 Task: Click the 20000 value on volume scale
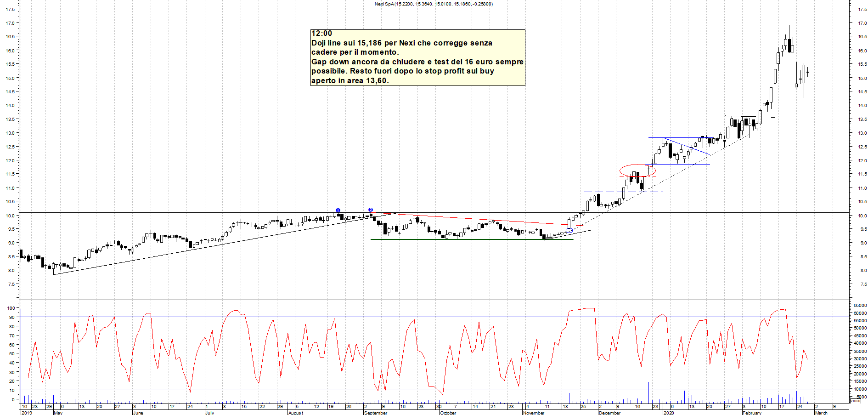[x=860, y=374]
